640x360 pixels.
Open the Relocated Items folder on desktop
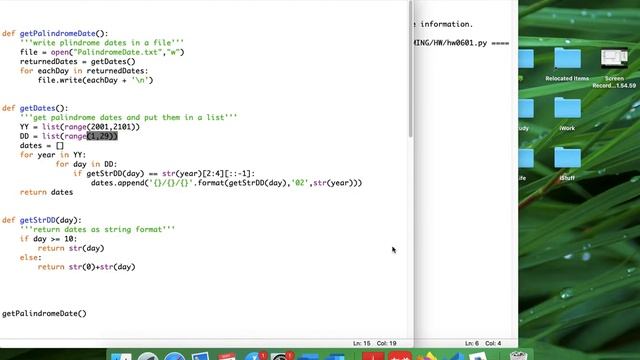tap(567, 59)
